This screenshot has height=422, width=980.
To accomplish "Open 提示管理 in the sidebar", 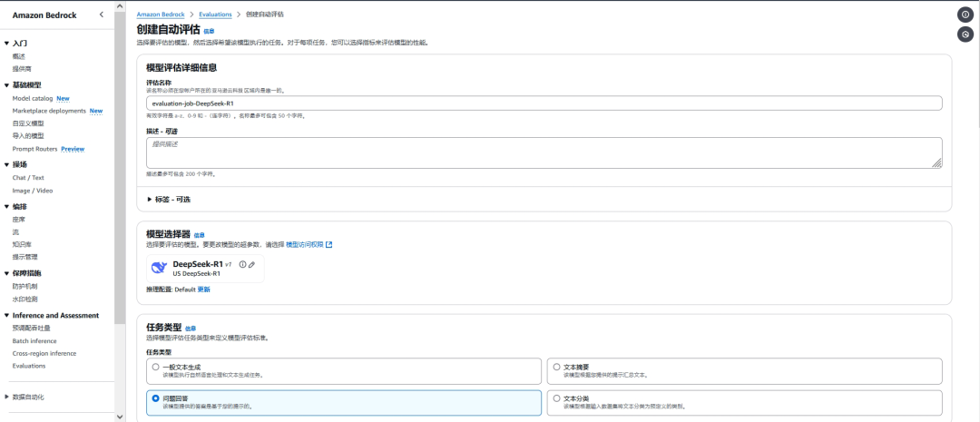I will click(25, 257).
